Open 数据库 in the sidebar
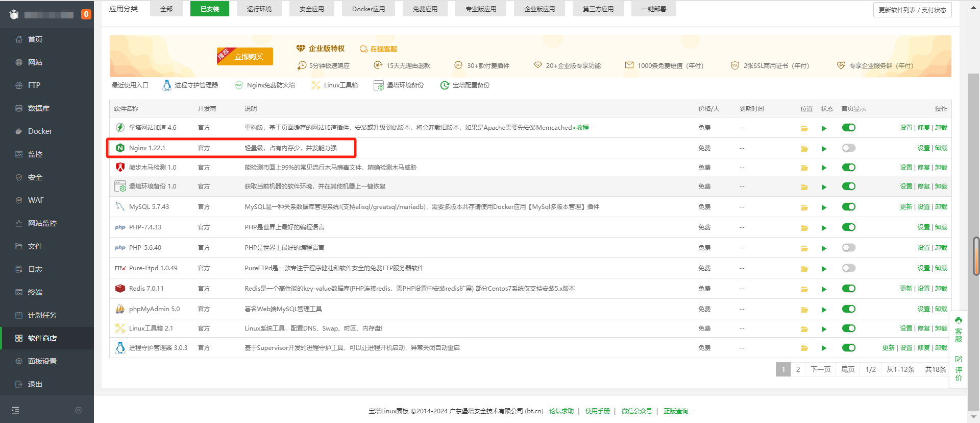Image resolution: width=980 pixels, height=423 pixels. (x=47, y=108)
